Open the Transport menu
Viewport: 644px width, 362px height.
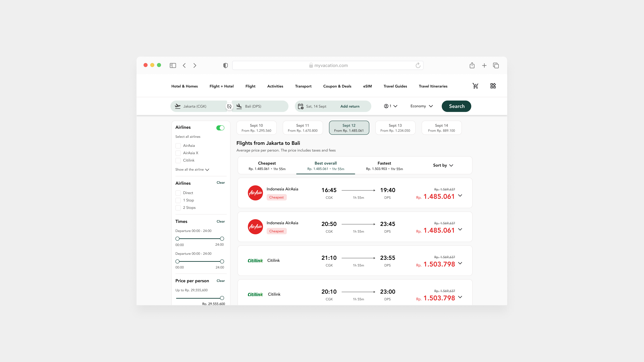[x=303, y=86]
